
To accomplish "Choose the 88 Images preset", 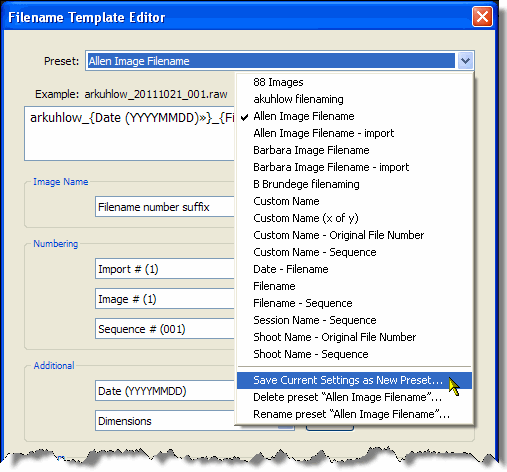I will [354, 82].
